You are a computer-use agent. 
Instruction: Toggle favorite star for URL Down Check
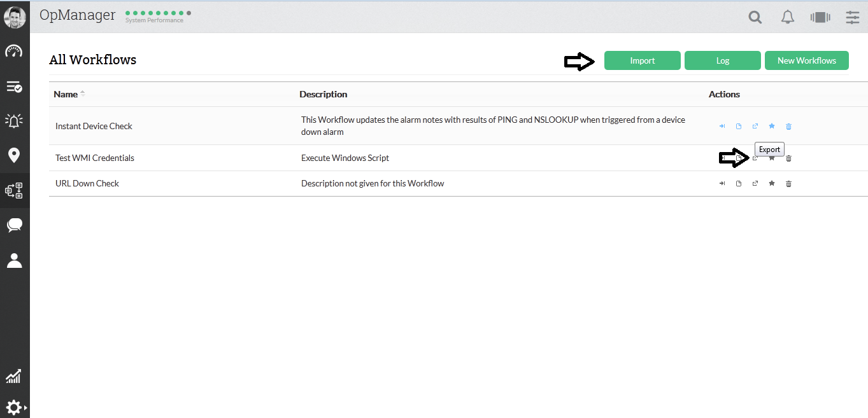coord(772,184)
